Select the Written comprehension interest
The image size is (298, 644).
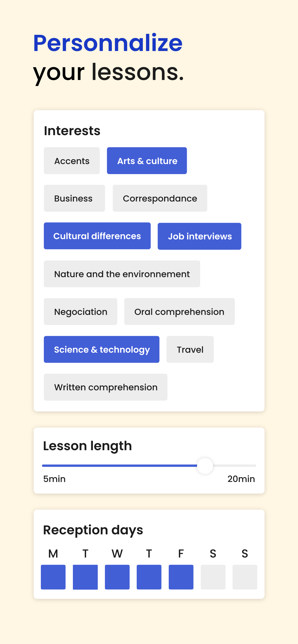105,387
